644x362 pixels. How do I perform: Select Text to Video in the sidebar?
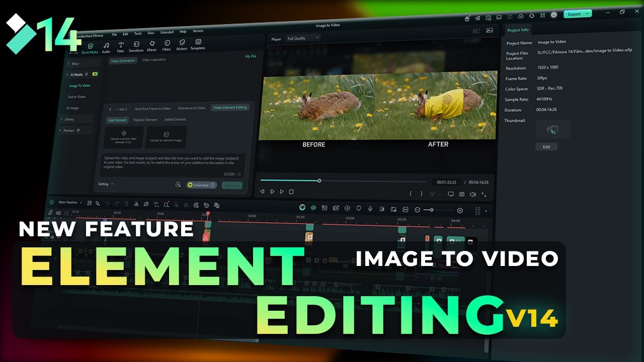(x=76, y=97)
